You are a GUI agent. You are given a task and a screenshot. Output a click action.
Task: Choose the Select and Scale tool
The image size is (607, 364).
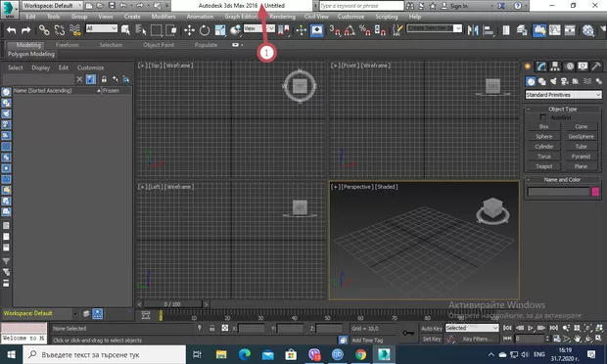(220, 30)
